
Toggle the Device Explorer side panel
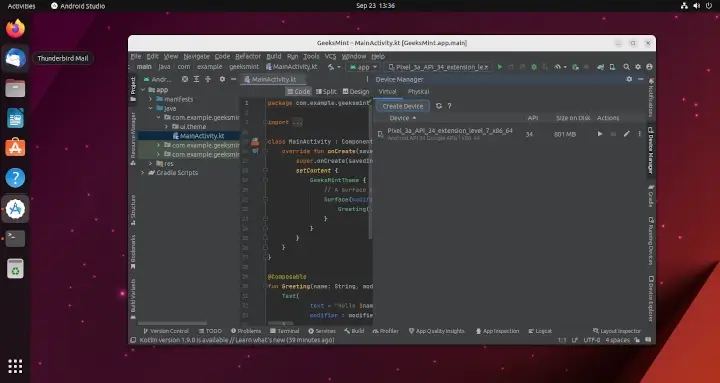[651, 298]
